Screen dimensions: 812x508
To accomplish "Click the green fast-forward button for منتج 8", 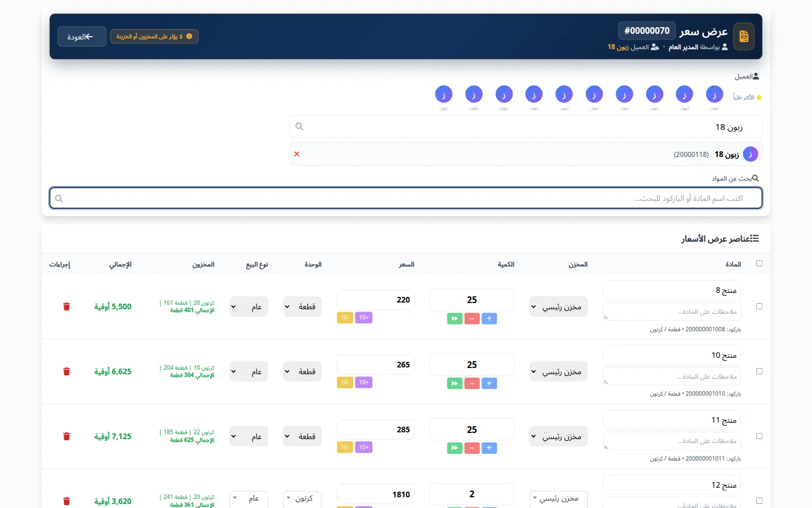I will pos(454,318).
